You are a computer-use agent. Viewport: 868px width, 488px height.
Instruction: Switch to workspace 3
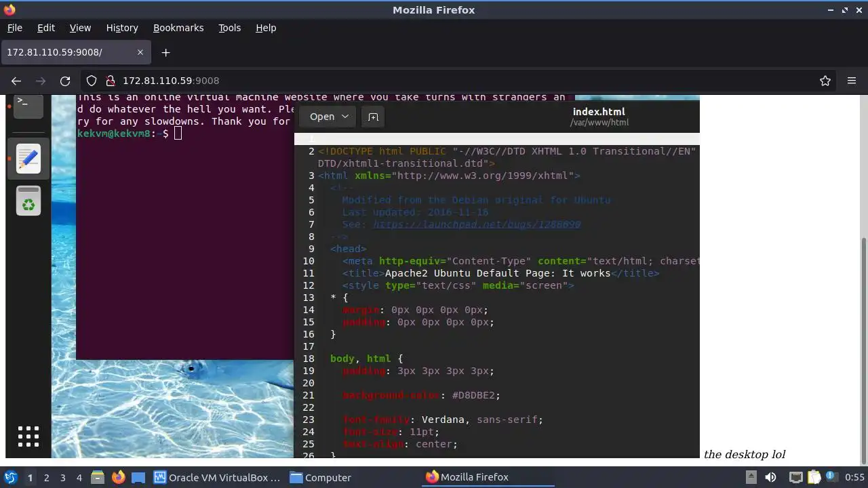click(63, 478)
